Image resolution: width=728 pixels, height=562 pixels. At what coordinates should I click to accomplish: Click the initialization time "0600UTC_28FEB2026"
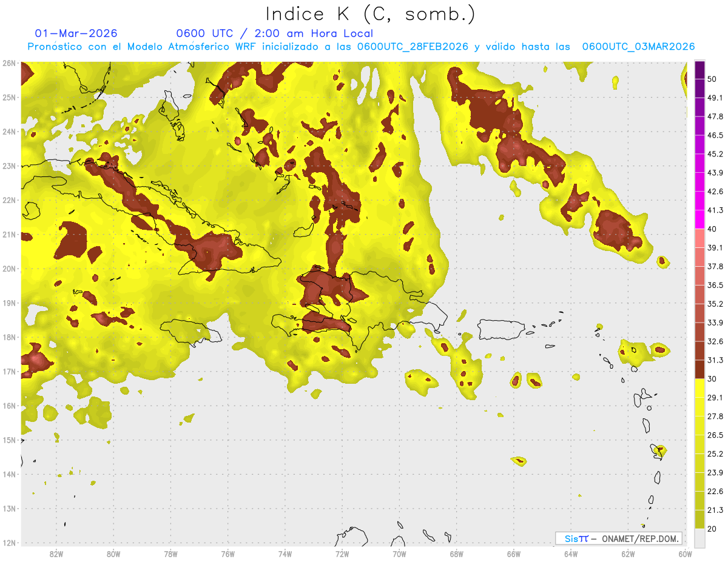click(412, 47)
